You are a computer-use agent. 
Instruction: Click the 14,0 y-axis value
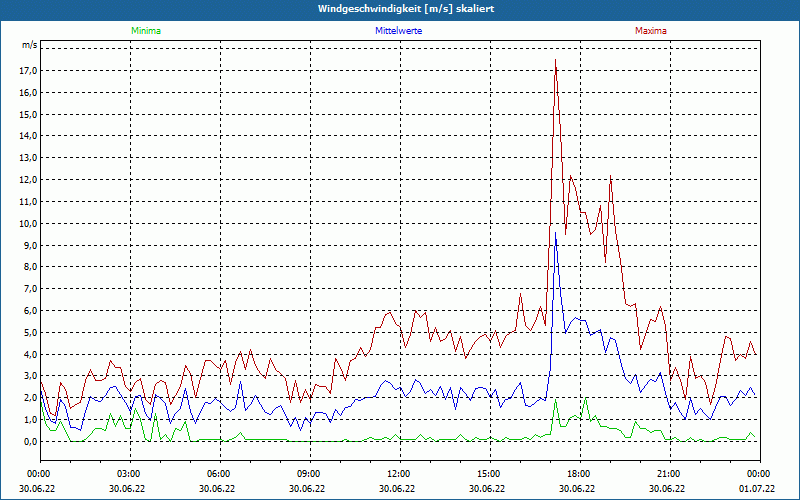(x=29, y=136)
